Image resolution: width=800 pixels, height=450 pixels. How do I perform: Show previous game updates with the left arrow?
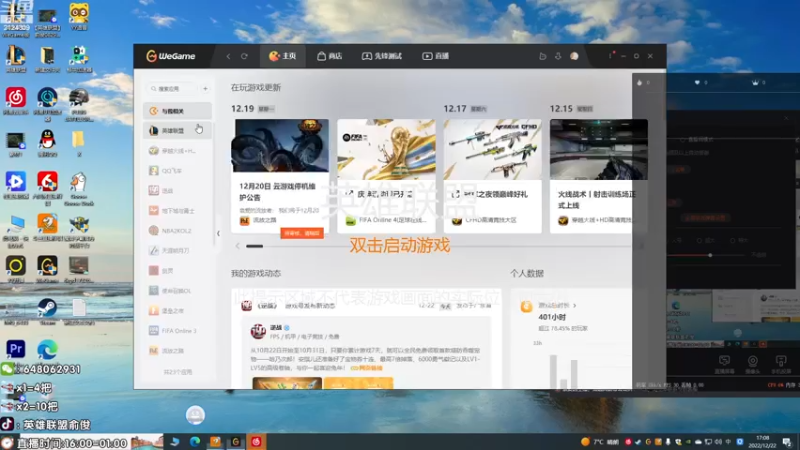coord(237,246)
